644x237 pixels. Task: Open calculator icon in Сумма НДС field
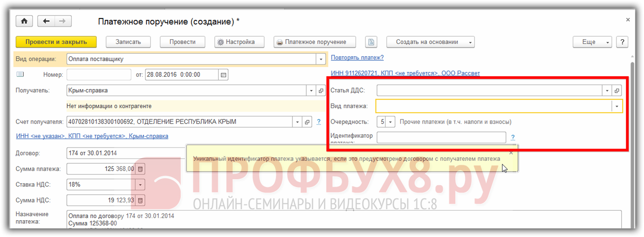click(x=141, y=200)
